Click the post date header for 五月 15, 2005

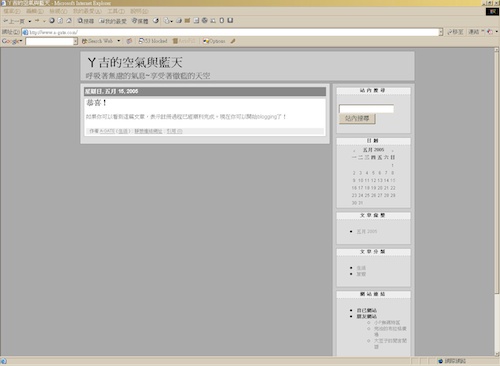coord(205,91)
